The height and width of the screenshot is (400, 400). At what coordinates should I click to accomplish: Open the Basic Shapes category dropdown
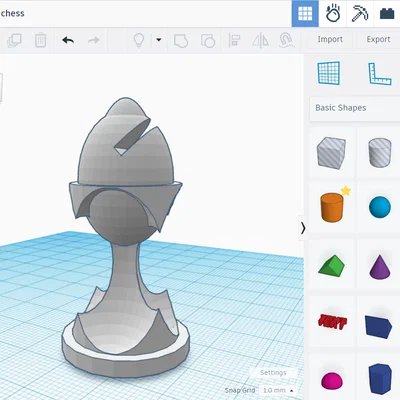coord(355,108)
